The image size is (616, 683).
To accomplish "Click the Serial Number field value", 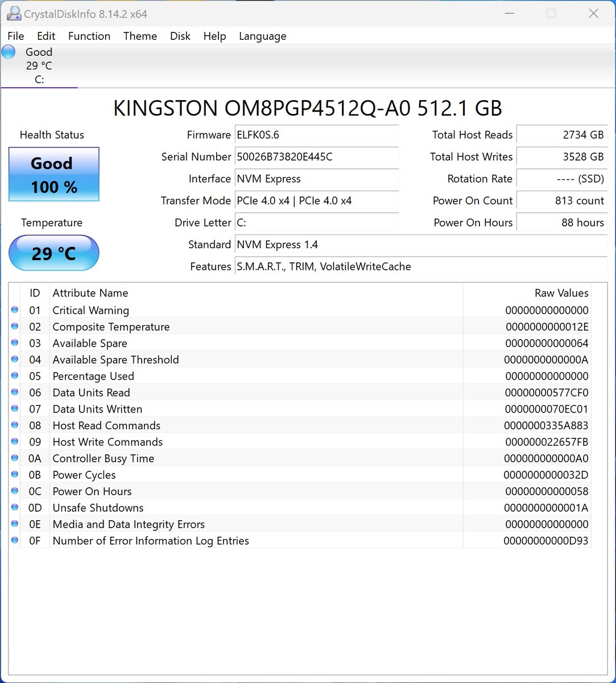I will point(317,157).
